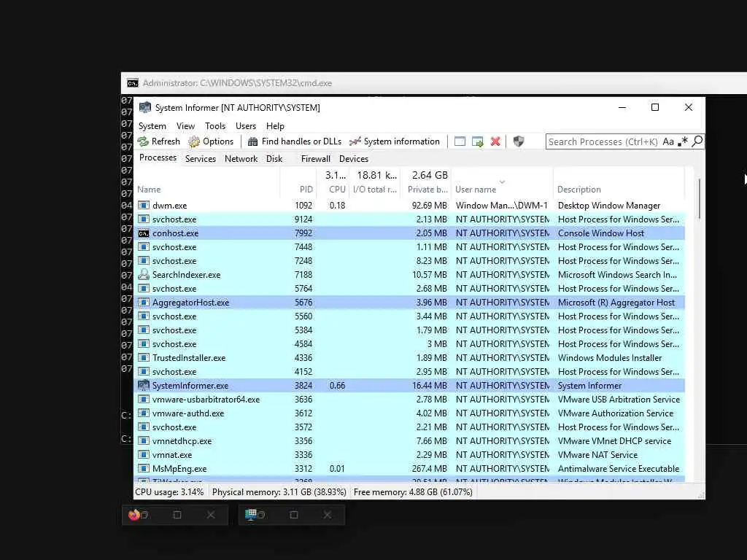The height and width of the screenshot is (560, 747).
Task: Select svchost.exe with PID 5764
Action: tap(410, 289)
